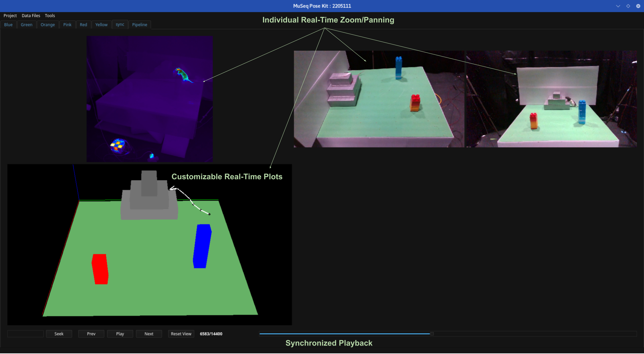Viewport: 644px width, 354px height.
Task: Switch to the Red tab
Action: click(x=84, y=25)
